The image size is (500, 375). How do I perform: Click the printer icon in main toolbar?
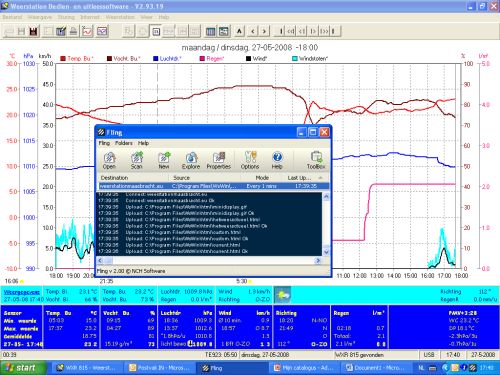[x=74, y=32]
